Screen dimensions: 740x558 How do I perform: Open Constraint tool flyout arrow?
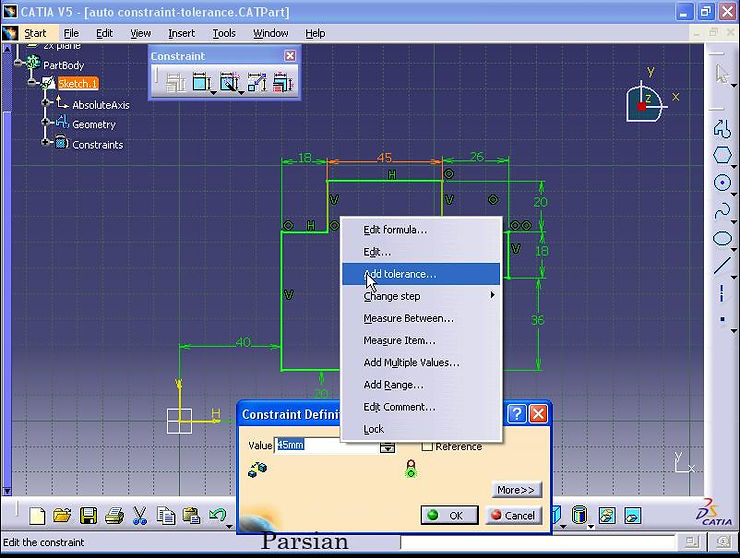[x=213, y=93]
